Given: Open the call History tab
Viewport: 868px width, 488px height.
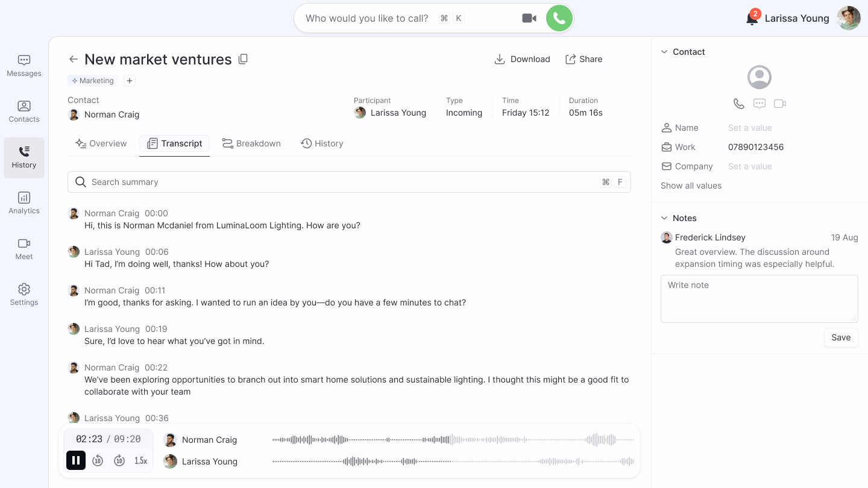Looking at the screenshot, I should tap(322, 143).
